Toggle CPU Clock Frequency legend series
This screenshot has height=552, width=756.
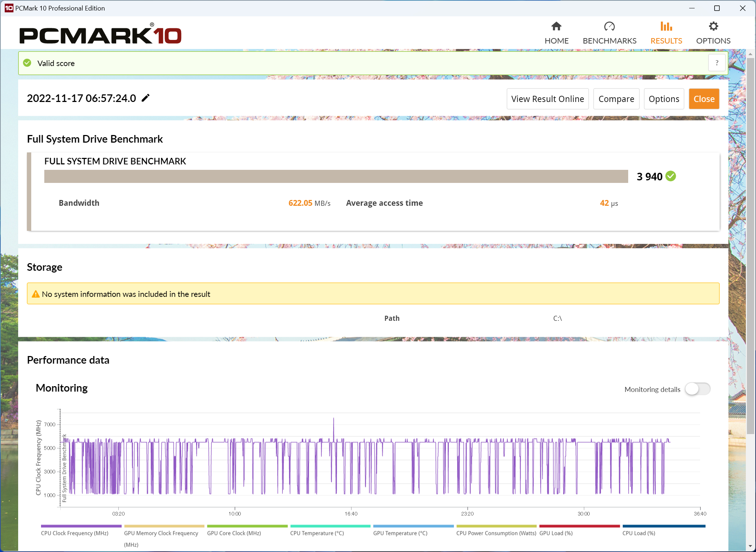(x=75, y=533)
